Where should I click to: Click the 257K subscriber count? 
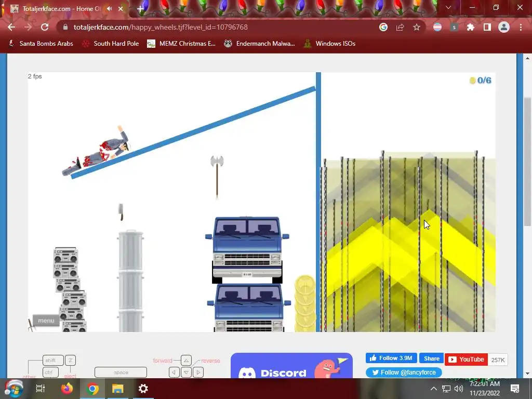click(x=498, y=360)
